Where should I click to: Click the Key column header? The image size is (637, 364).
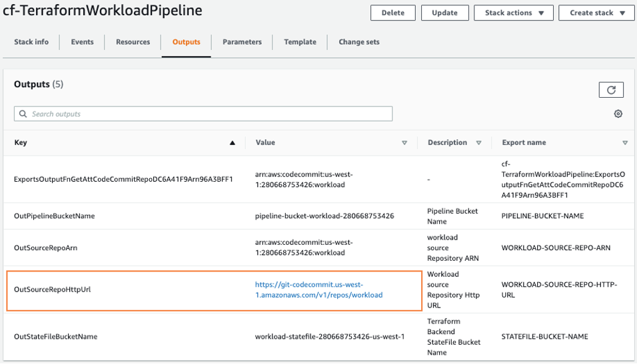[21, 142]
